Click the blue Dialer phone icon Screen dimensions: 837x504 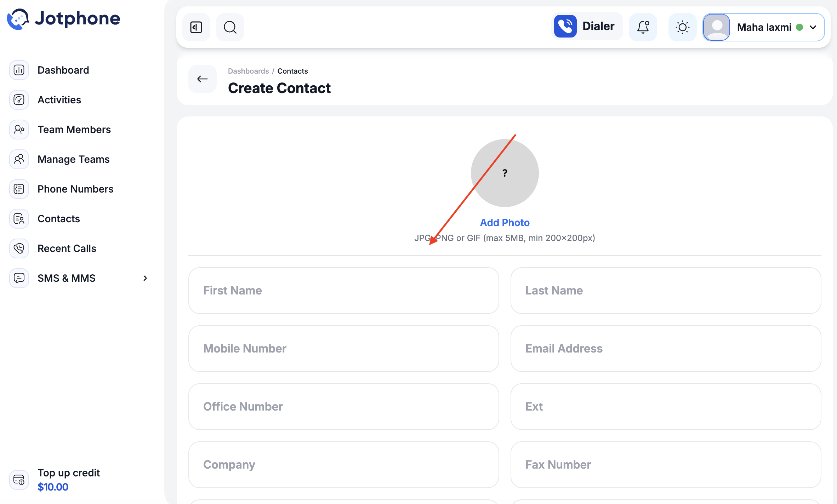point(565,26)
